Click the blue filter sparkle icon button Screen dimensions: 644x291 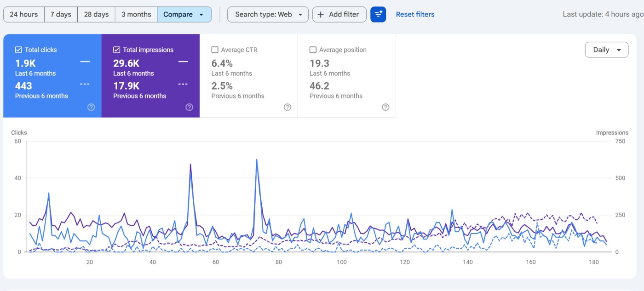[378, 14]
